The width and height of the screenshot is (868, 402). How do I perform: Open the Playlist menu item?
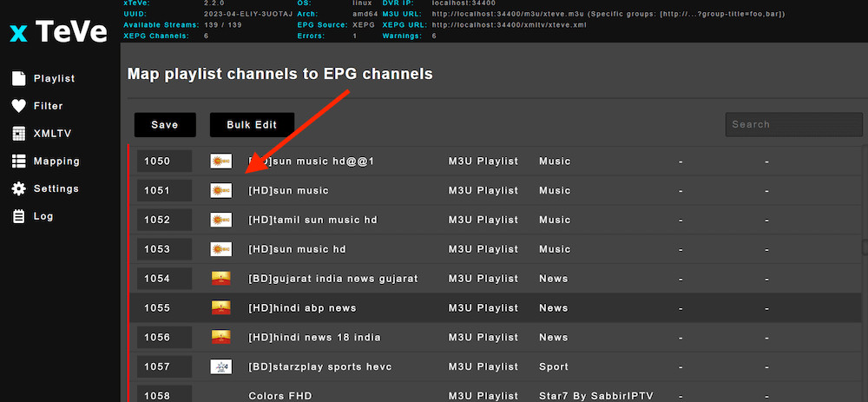pyautogui.click(x=54, y=79)
